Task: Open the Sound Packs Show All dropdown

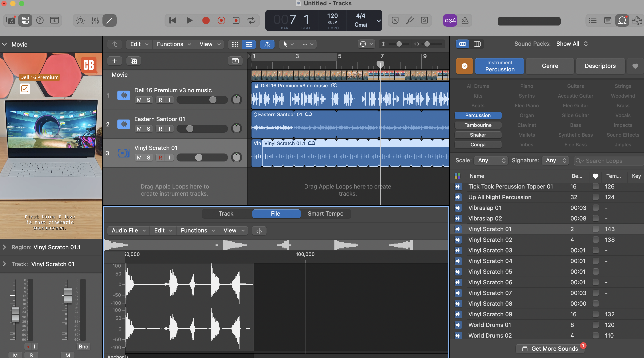Action: 571,43
